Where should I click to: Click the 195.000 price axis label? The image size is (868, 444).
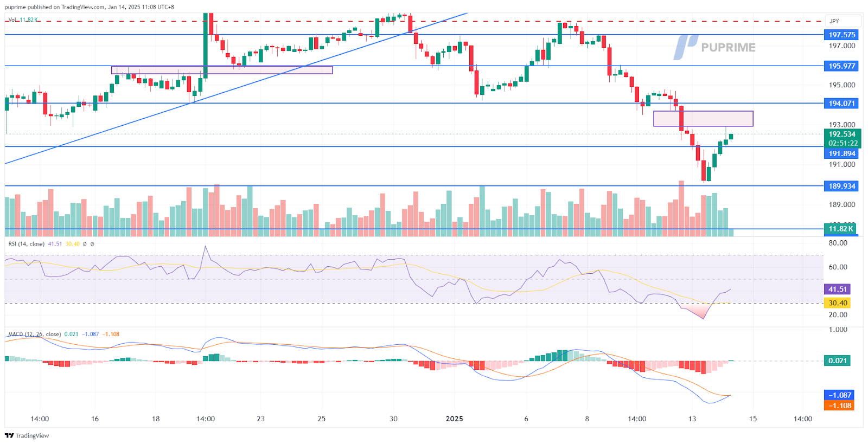point(842,85)
